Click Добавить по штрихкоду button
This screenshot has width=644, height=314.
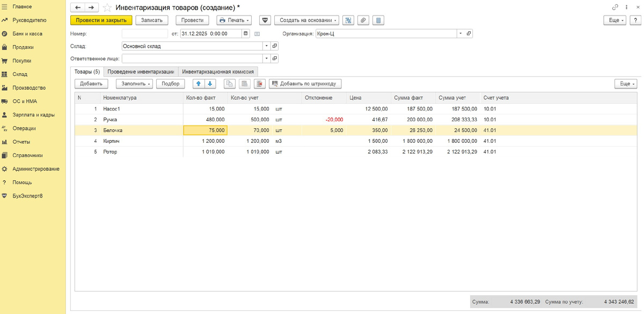[305, 84]
